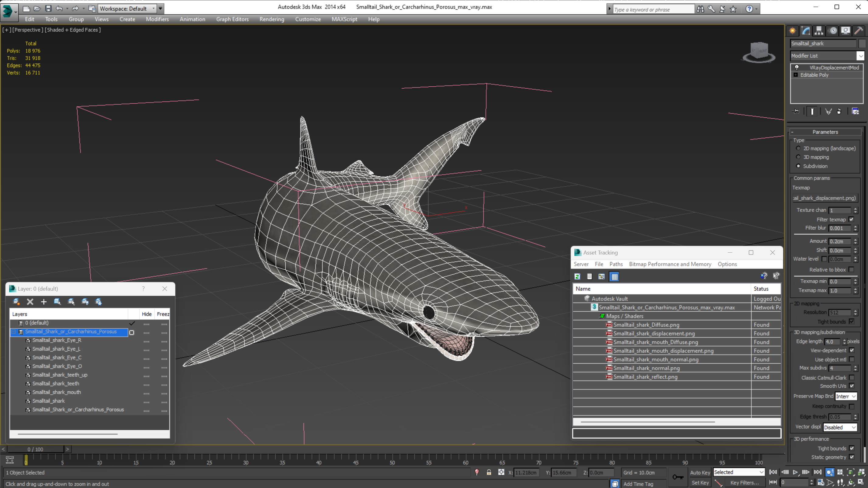Image resolution: width=868 pixels, height=488 pixels.
Task: Select the 3D mapping radio button
Action: coord(798,157)
